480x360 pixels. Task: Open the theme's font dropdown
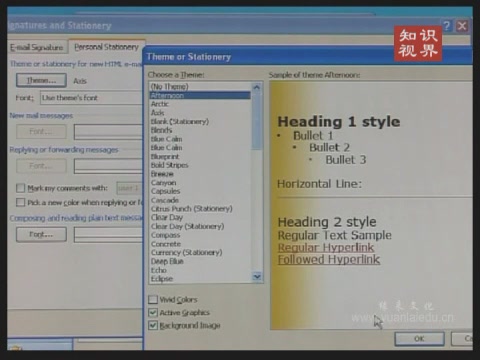(92, 98)
